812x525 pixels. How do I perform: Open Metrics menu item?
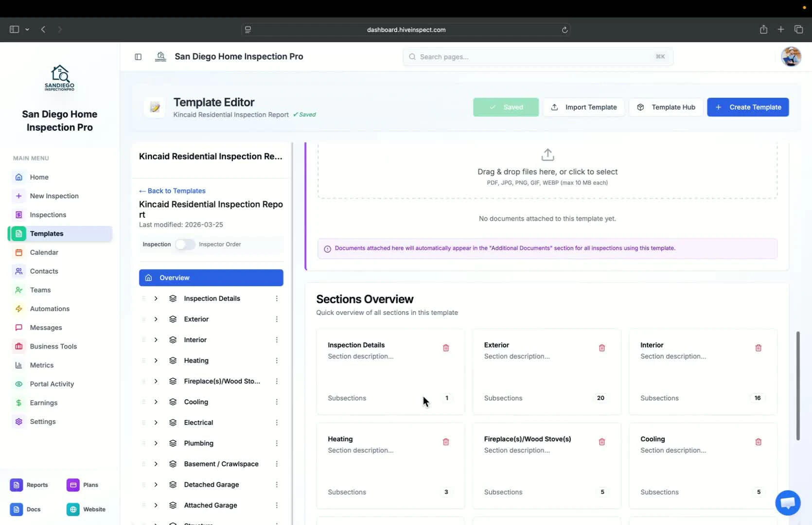pyautogui.click(x=60, y=365)
